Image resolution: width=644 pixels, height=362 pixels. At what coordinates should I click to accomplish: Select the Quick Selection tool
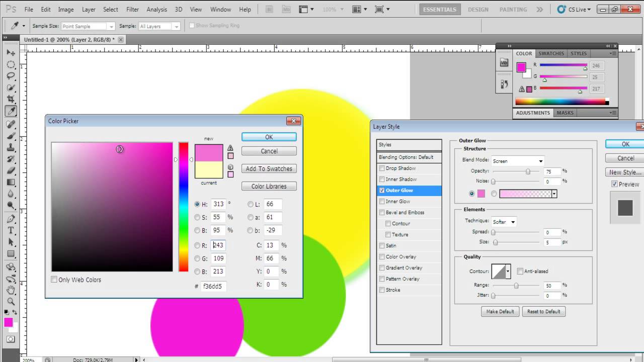10,87
